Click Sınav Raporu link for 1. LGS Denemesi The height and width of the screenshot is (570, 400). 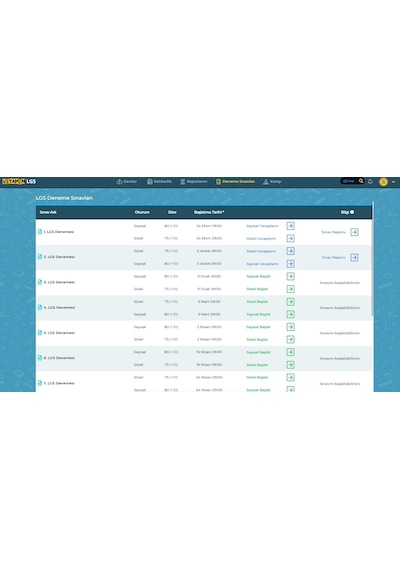pos(333,232)
